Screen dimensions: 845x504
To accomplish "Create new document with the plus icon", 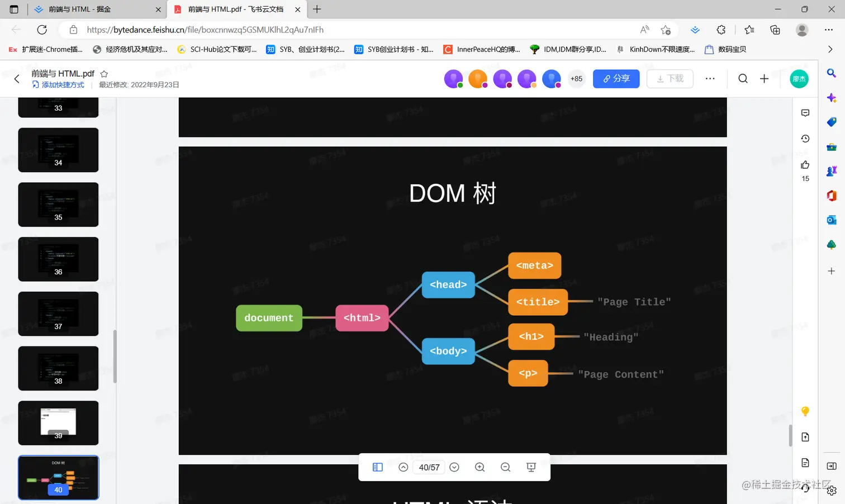I will coord(764,79).
